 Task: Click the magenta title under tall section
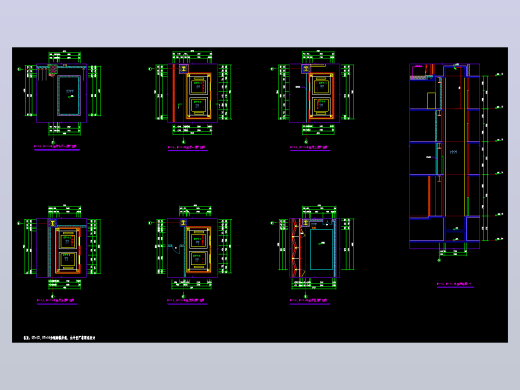point(455,284)
